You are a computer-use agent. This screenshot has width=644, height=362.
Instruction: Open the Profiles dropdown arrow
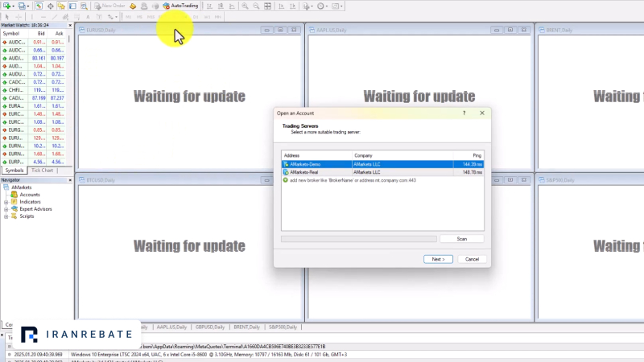pyautogui.click(x=28, y=6)
